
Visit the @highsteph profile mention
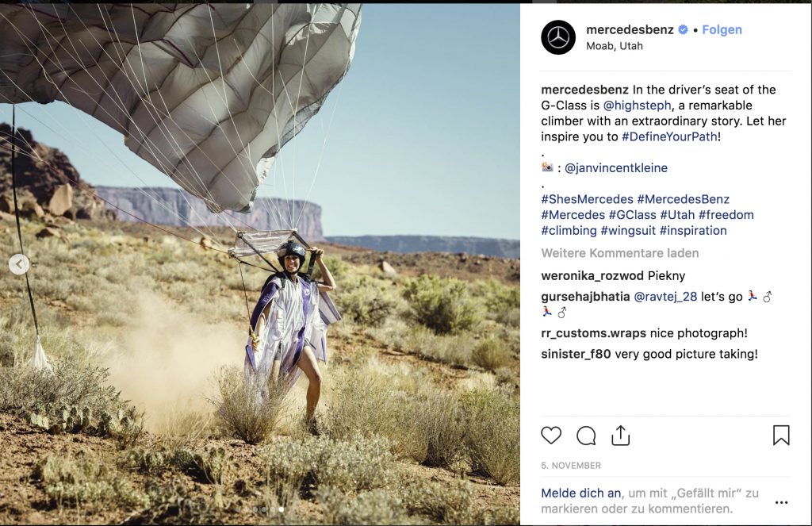pyautogui.click(x=637, y=106)
